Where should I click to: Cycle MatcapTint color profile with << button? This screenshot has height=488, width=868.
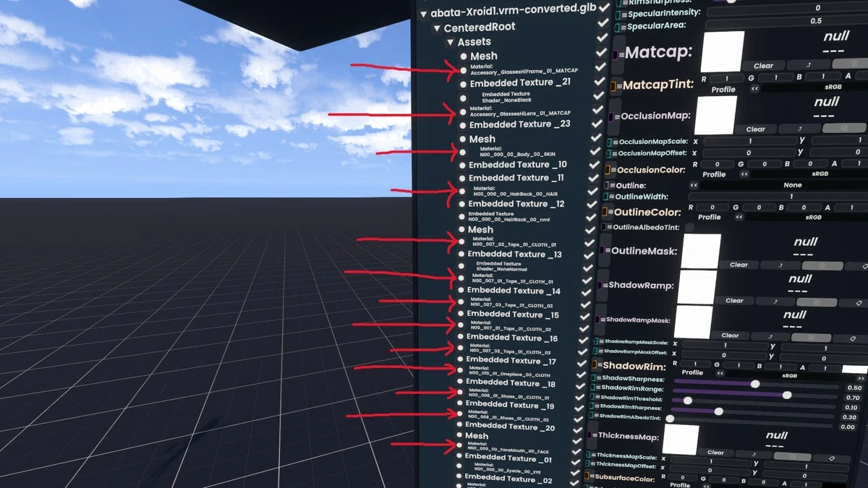755,89
